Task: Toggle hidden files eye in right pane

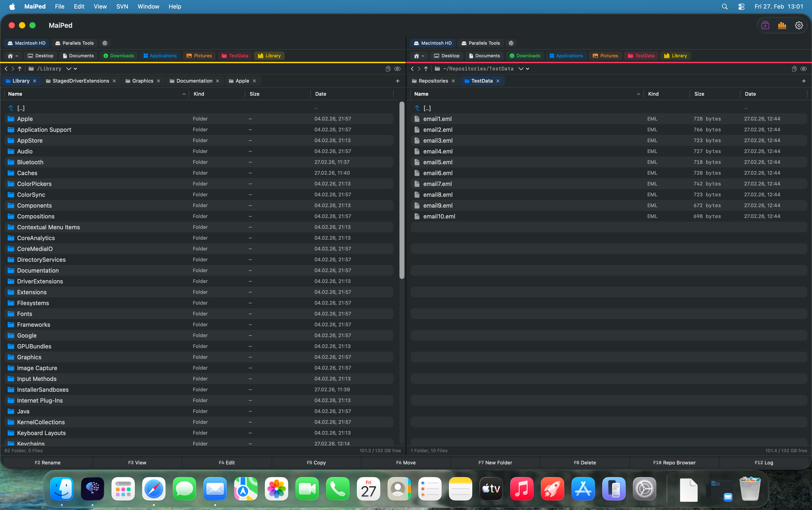Action: [804, 68]
